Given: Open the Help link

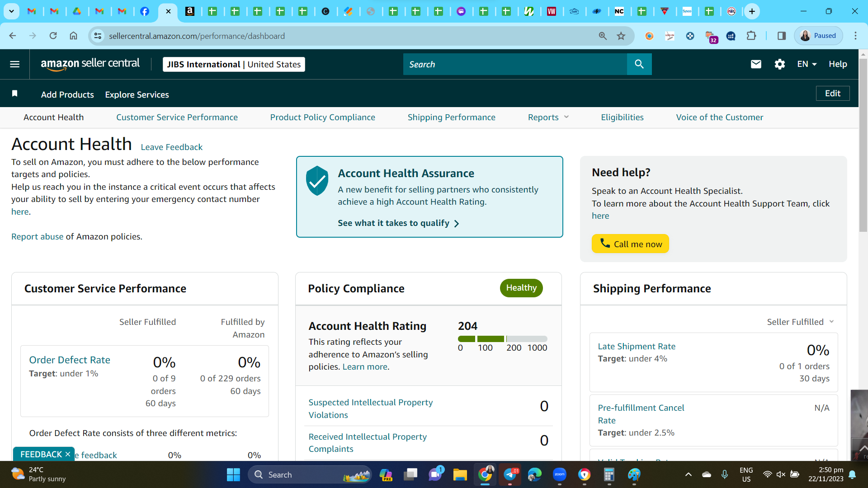Looking at the screenshot, I should 838,64.
